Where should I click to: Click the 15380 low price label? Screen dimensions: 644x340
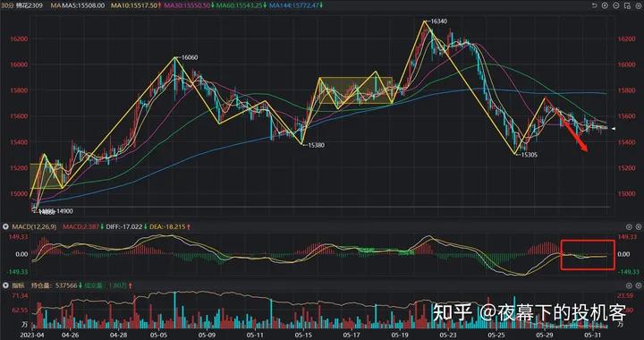tap(316, 145)
